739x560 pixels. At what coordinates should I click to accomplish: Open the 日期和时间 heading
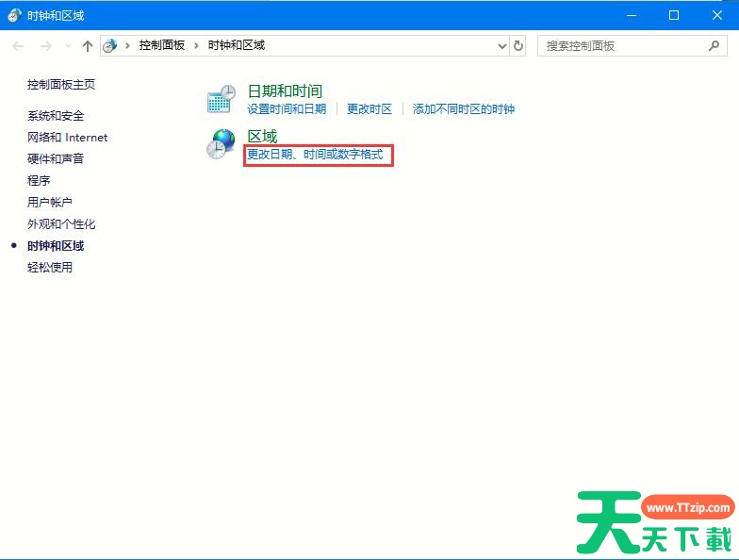pos(285,91)
